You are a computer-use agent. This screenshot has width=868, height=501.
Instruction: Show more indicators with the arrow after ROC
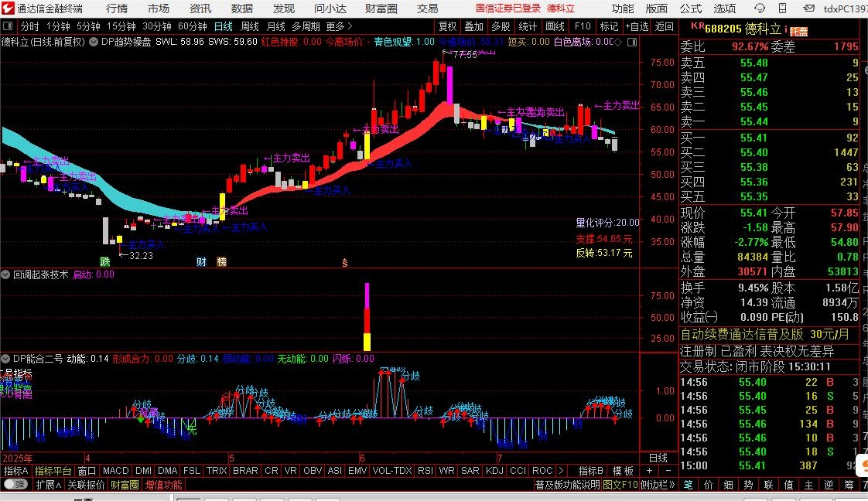coord(561,471)
